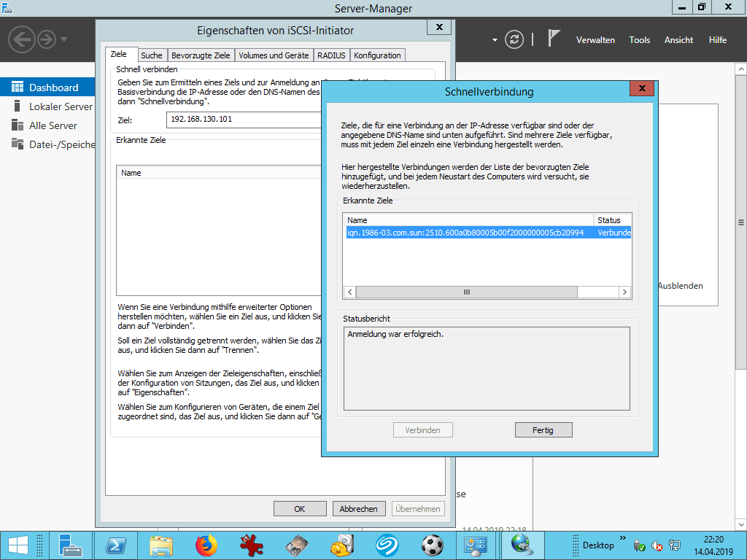Expand the Desktop toolbar chevron
The height and width of the screenshot is (560, 747).
tap(623, 538)
